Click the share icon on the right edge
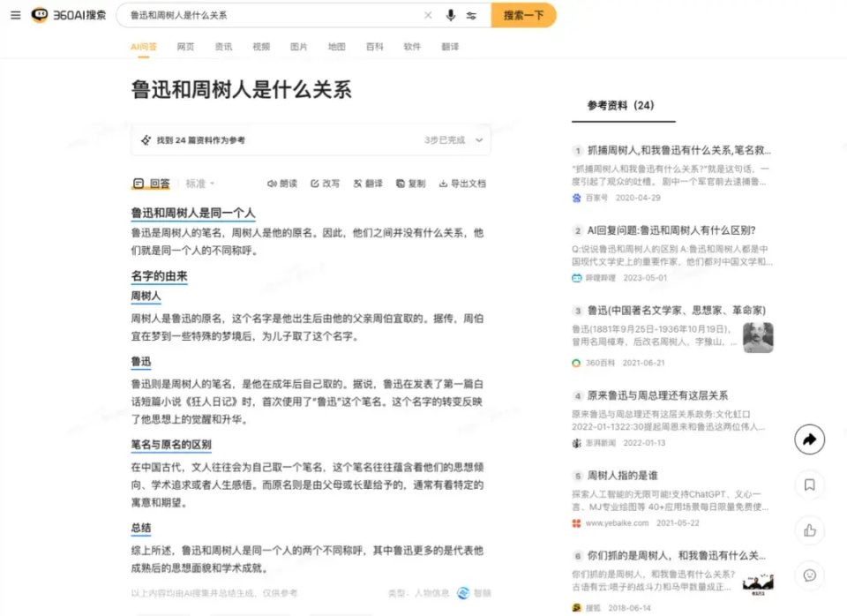The image size is (847, 616). click(x=809, y=439)
